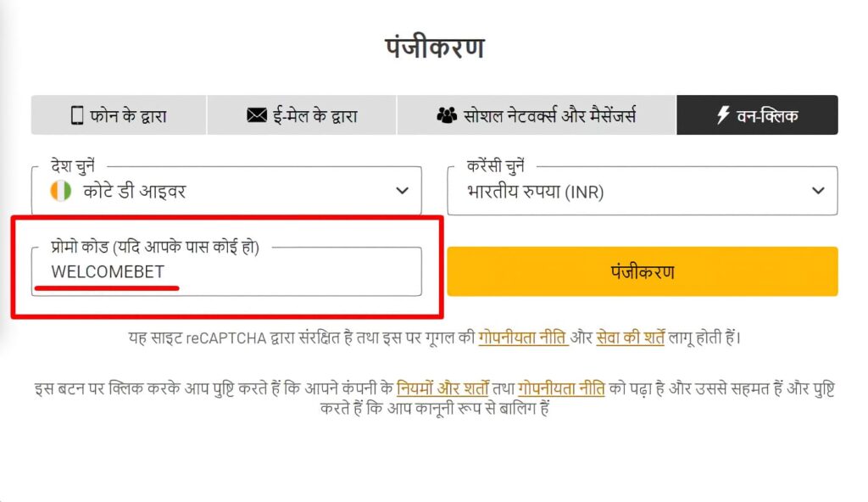
Task: Click the पंजीकरण page heading
Action: pos(435,47)
